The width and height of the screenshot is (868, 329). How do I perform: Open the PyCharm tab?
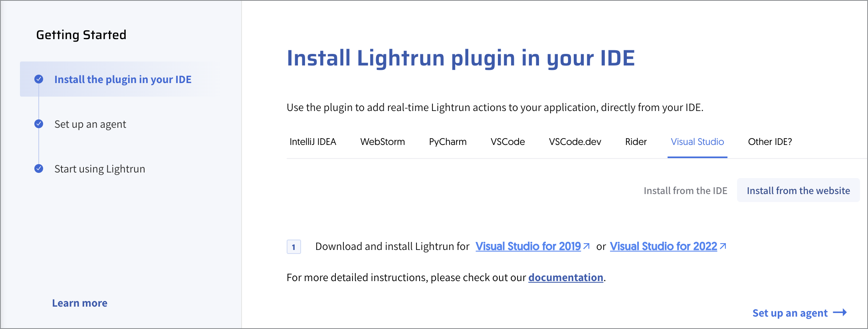(x=448, y=142)
